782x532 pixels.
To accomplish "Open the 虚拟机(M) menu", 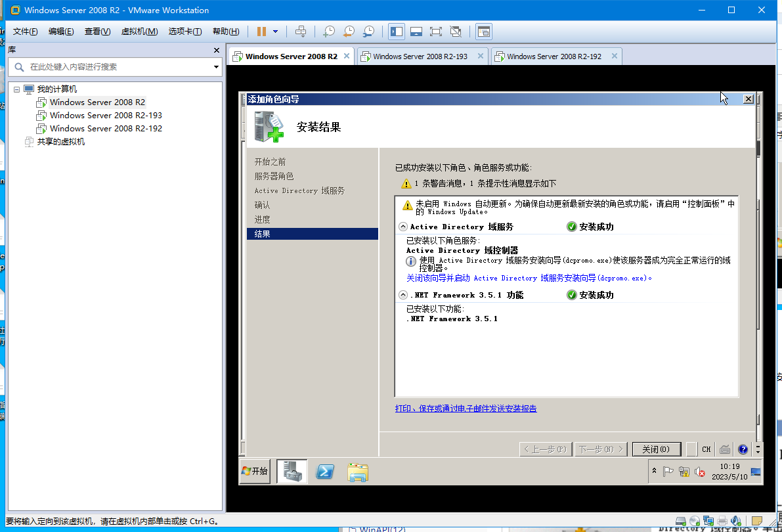I will tap(140, 32).
